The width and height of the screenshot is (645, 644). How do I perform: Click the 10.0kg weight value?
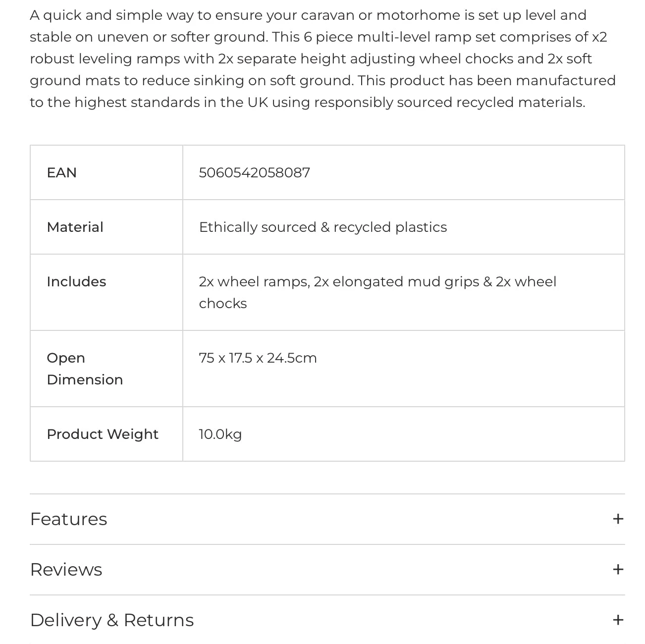point(220,434)
